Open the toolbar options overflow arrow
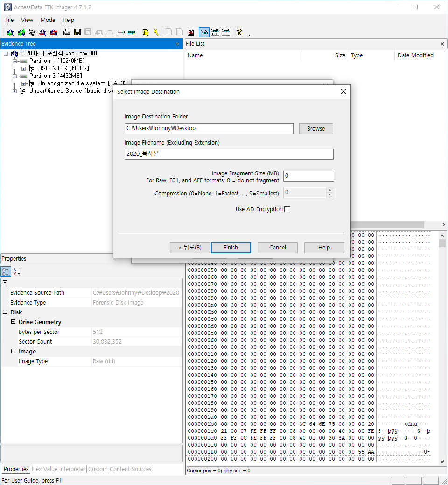The image size is (448, 485). (249, 35)
